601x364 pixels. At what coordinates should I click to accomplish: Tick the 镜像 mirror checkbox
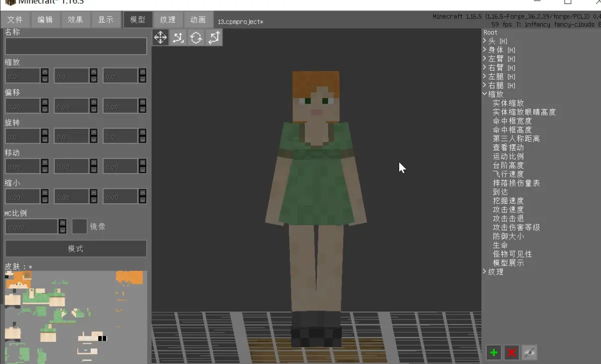coord(80,226)
